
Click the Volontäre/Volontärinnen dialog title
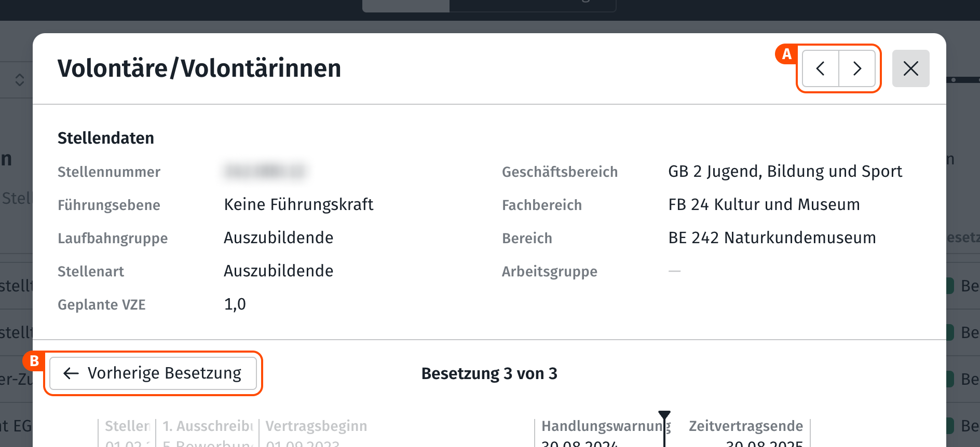199,68
